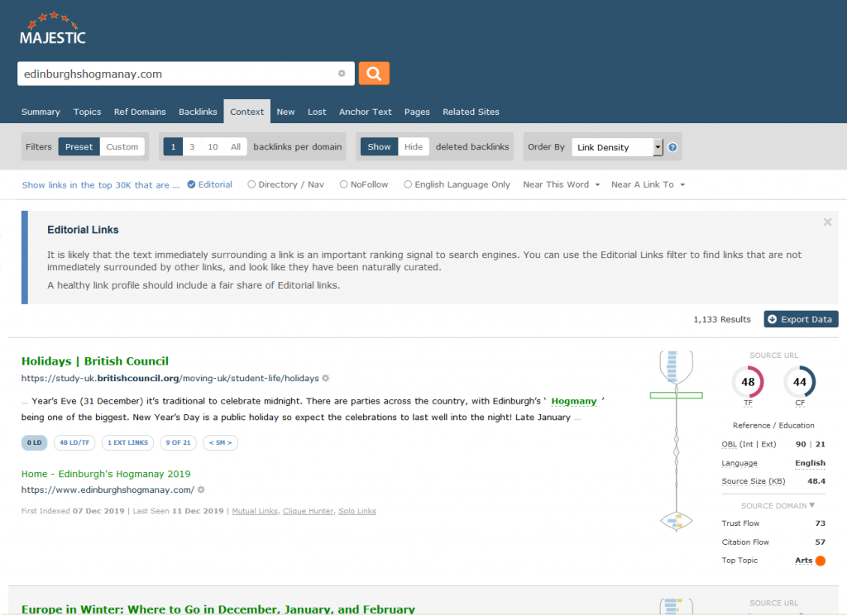Click the 9 OF 21 badge
The width and height of the screenshot is (847, 616).
click(x=179, y=442)
